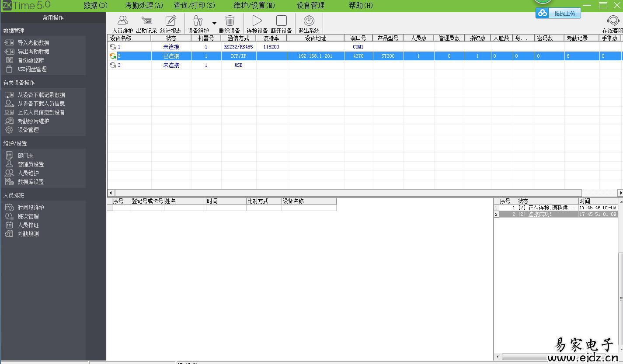Open the 维护/设置(M) menu
The height and width of the screenshot is (364, 623).
[254, 6]
